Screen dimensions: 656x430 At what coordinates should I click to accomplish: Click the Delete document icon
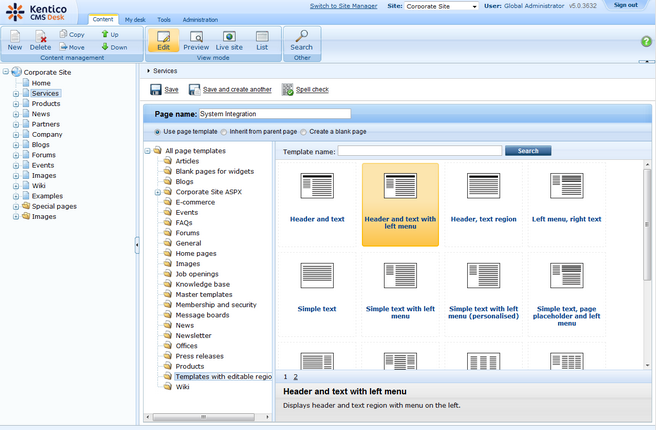point(40,39)
